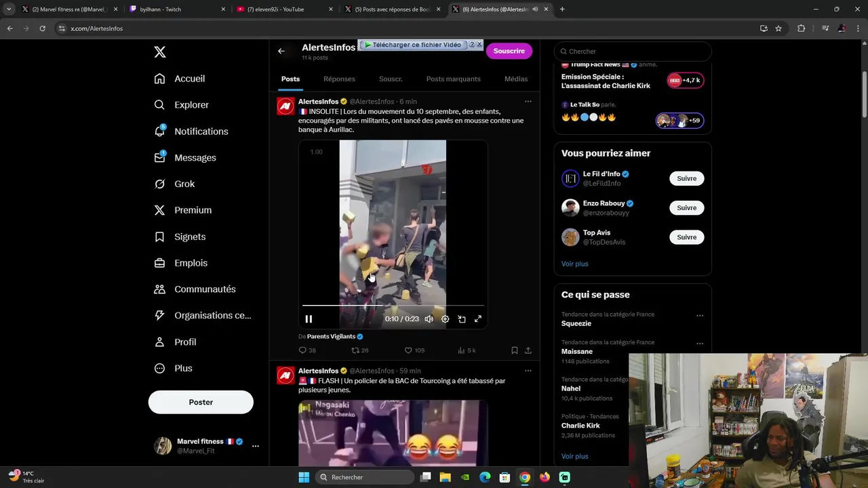Reply to the INSOLITE post

(x=307, y=350)
